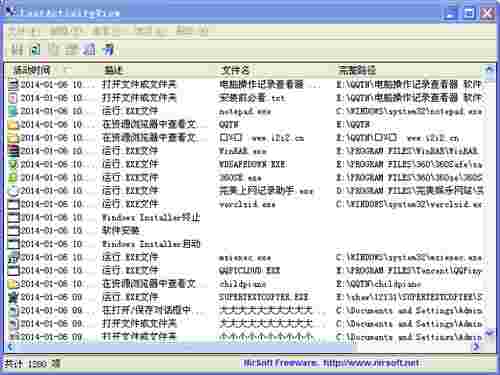Click the LastActivityView title bar icon

[x=10, y=11]
